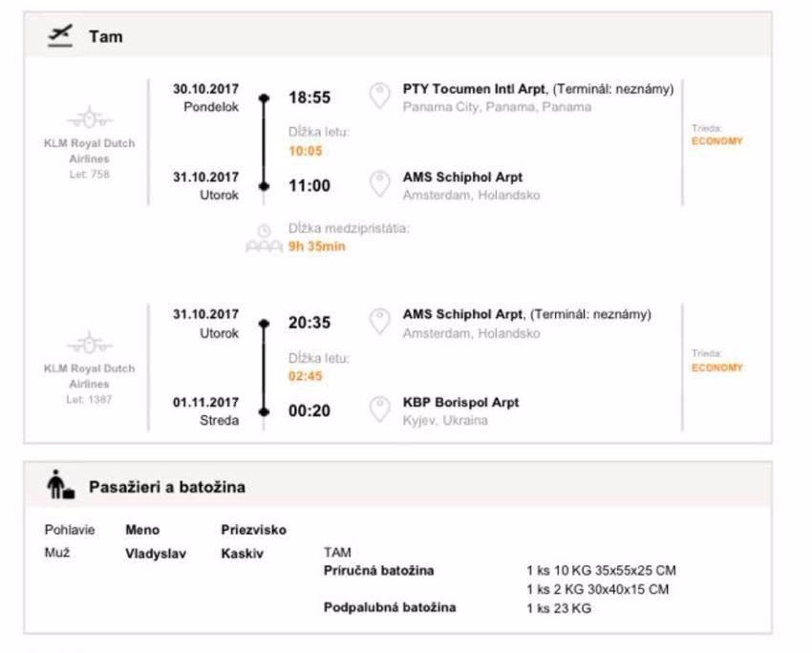Click the departing plane icon beside Tam
The image size is (812, 653).
pos(60,36)
